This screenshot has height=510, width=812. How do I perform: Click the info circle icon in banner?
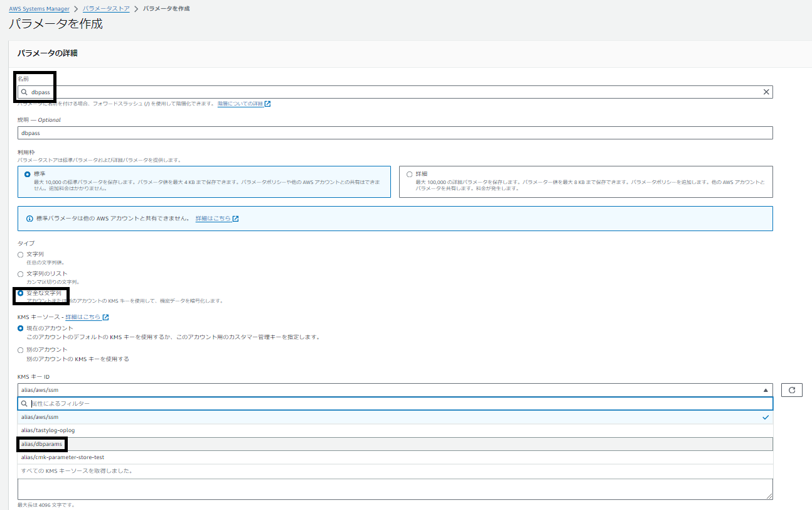click(29, 219)
